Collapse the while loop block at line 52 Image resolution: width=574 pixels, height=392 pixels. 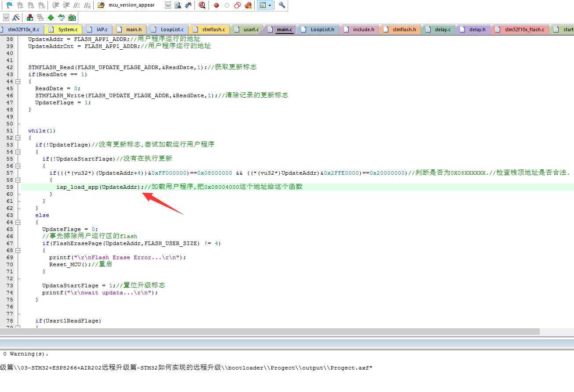coord(18,138)
